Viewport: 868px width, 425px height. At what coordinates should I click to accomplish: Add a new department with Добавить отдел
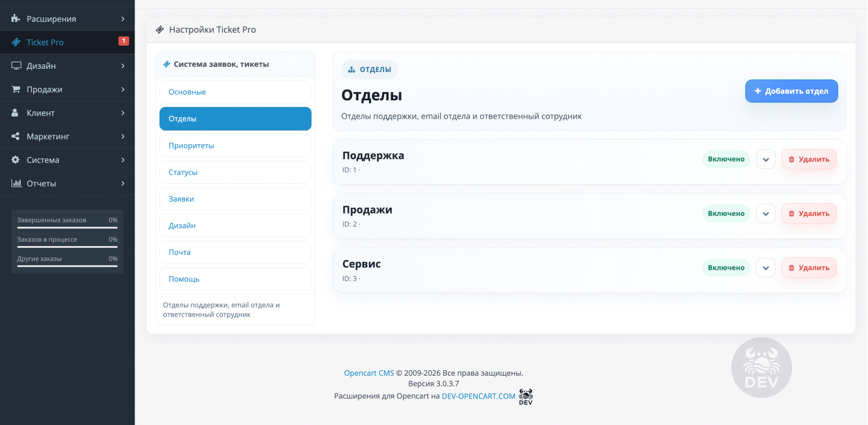(x=792, y=91)
